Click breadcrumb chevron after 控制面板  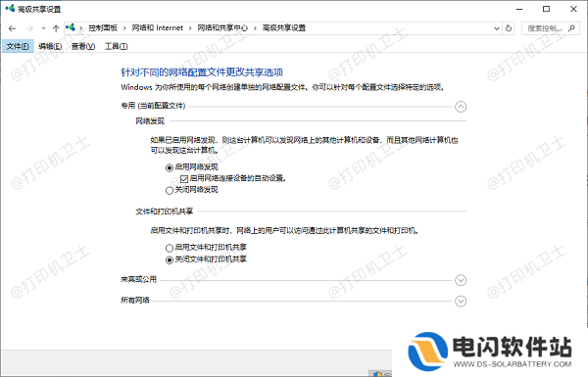click(x=124, y=28)
